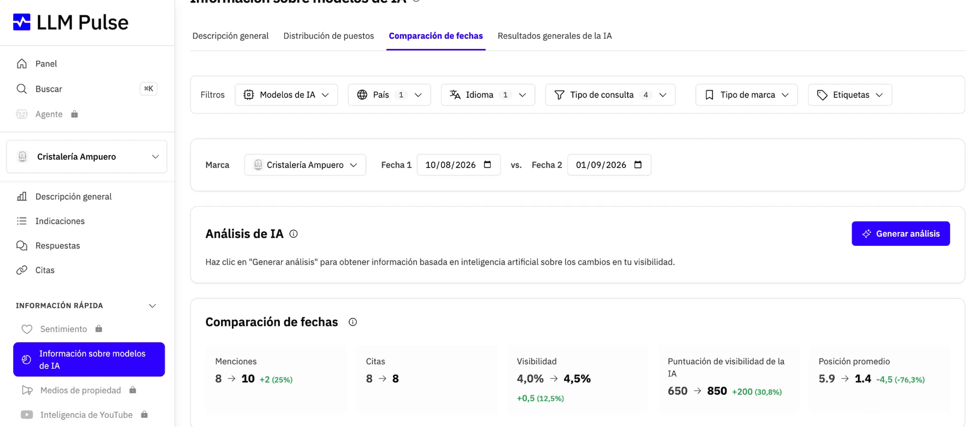Select Información sobre modelos de IA item
The image size is (980, 427).
pos(89,360)
